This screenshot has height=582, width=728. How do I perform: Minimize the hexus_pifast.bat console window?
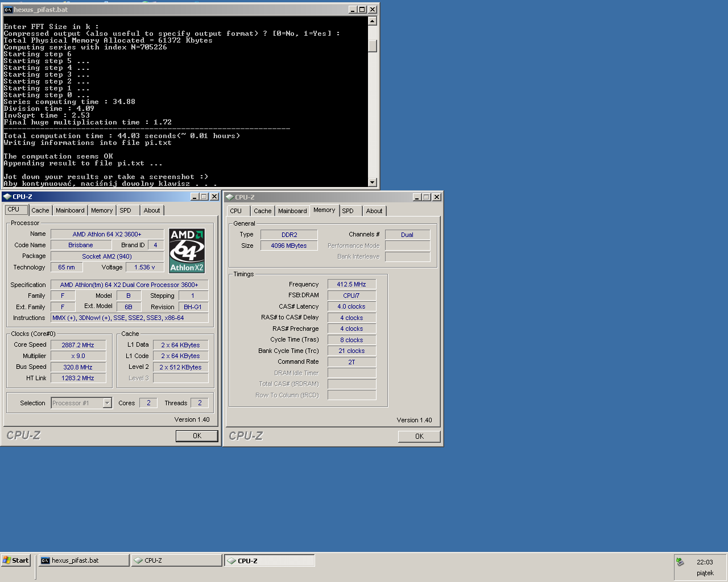[353, 10]
